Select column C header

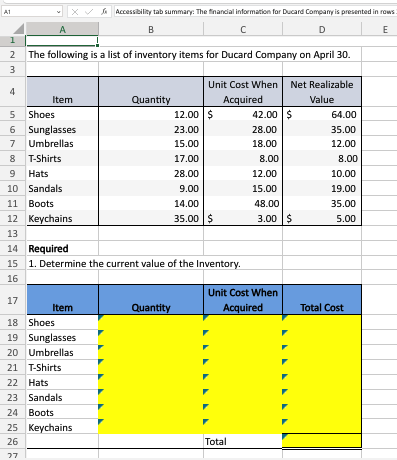(243, 29)
